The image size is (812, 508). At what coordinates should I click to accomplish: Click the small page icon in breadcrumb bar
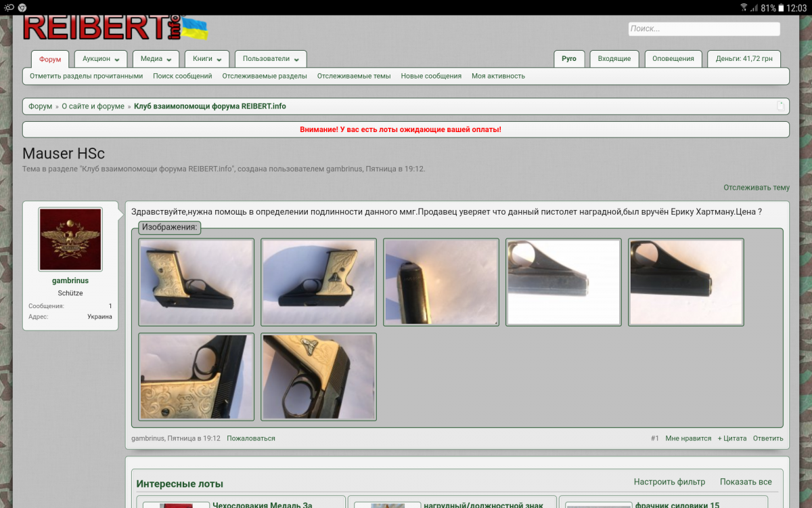[x=780, y=106]
